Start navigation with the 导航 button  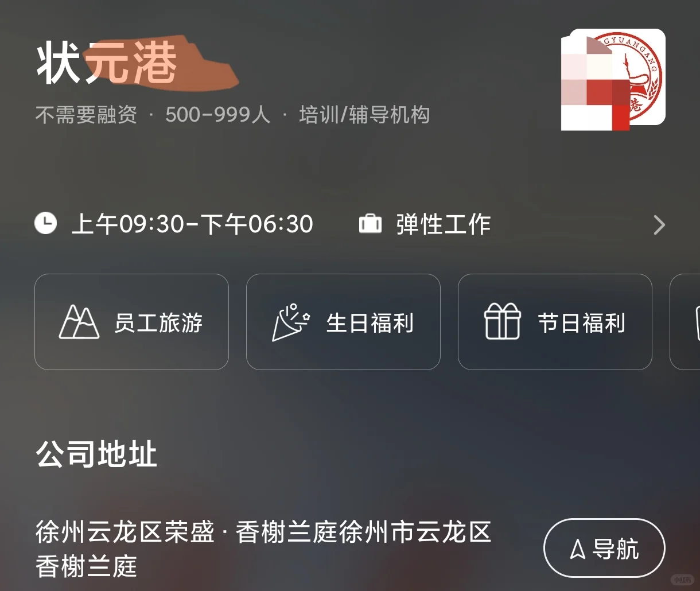[x=604, y=549]
